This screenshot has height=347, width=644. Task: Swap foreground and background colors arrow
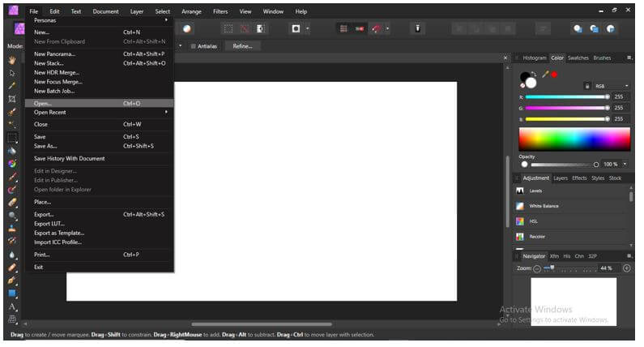[x=533, y=74]
